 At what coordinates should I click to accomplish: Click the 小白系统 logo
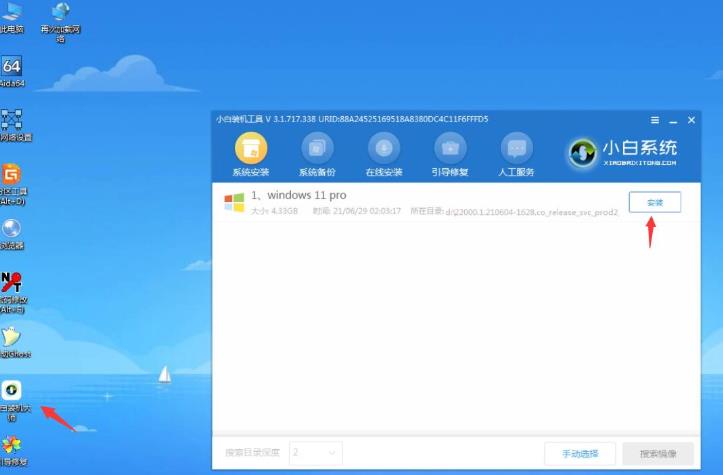(622, 153)
